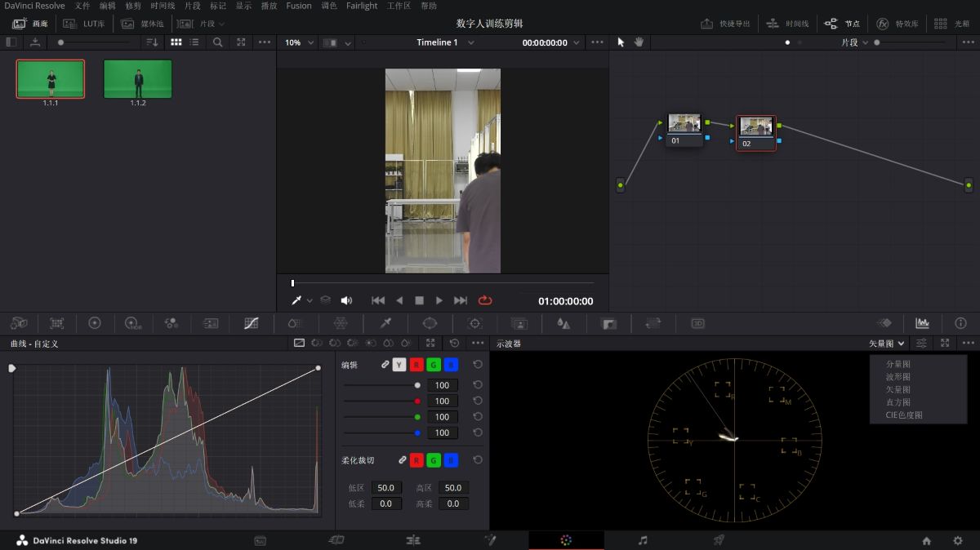Reset the curves palette
The width and height of the screenshot is (980, 550).
(x=454, y=344)
